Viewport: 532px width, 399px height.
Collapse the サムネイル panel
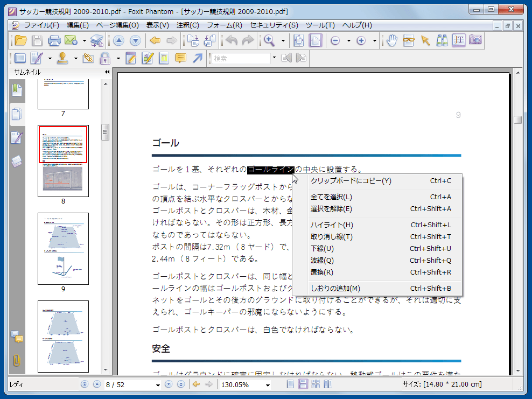pyautogui.click(x=107, y=72)
